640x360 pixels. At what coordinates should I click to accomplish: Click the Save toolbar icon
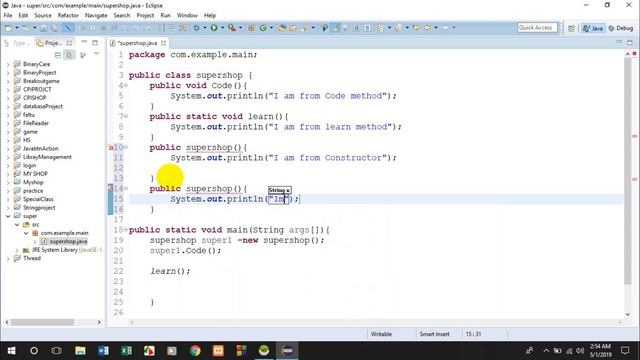coord(43,28)
